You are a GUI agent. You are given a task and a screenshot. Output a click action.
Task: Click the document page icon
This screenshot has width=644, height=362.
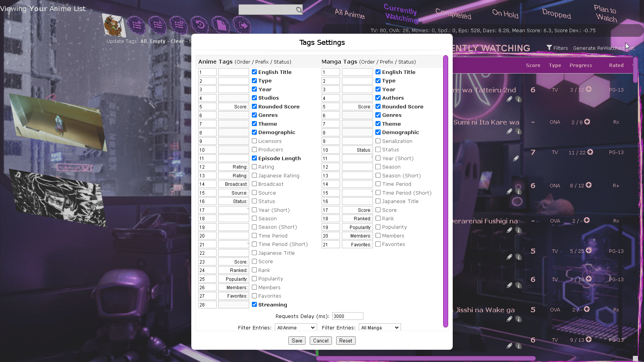(221, 25)
